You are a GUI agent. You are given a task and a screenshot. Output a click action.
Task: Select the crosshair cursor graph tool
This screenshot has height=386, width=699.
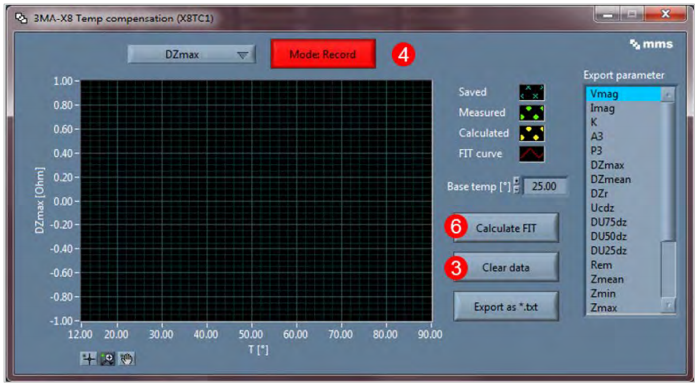pos(88,359)
